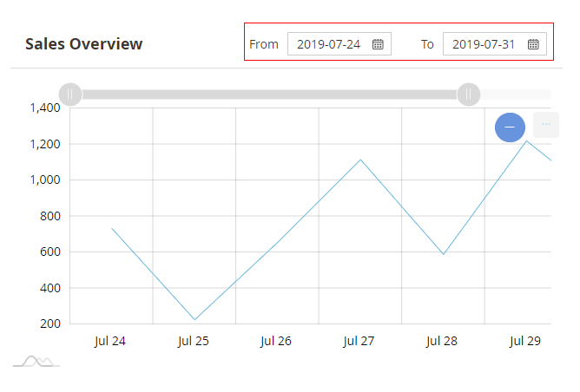Click the From label text
Viewport: 580px width, 392px height.
click(x=264, y=44)
